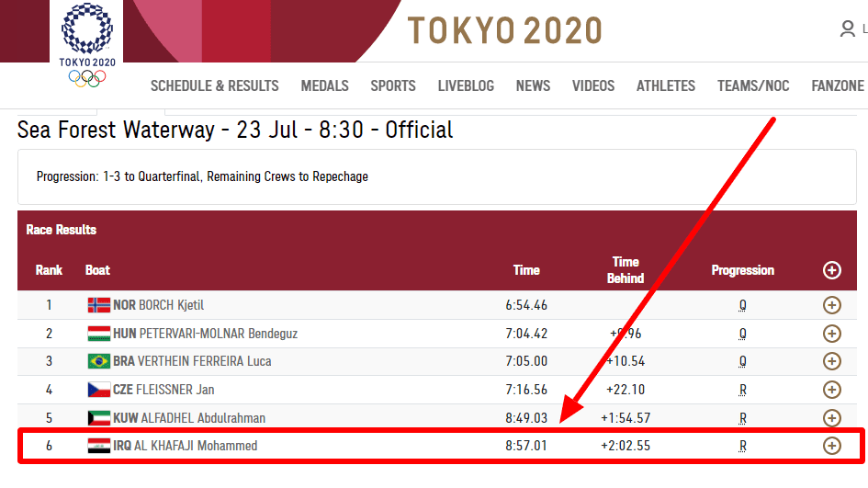Screen dimensions: 868x488
Task: Click the Progression column header
Action: 742,270
